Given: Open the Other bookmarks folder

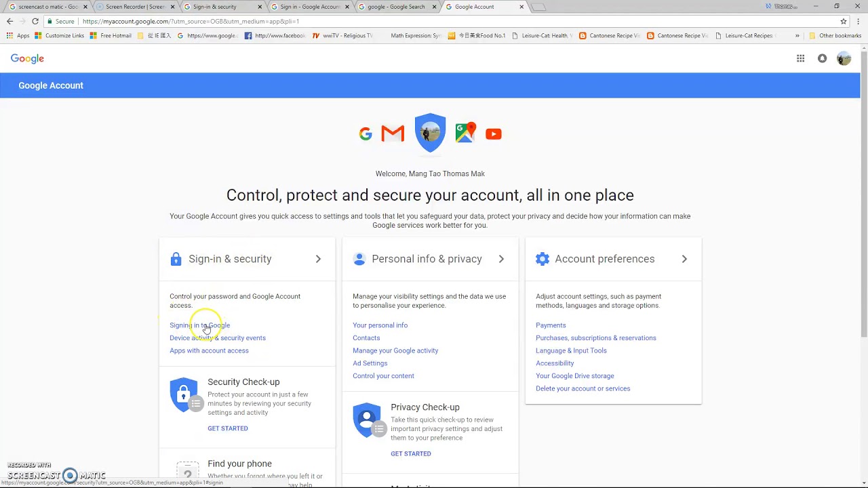Looking at the screenshot, I should [x=835, y=36].
